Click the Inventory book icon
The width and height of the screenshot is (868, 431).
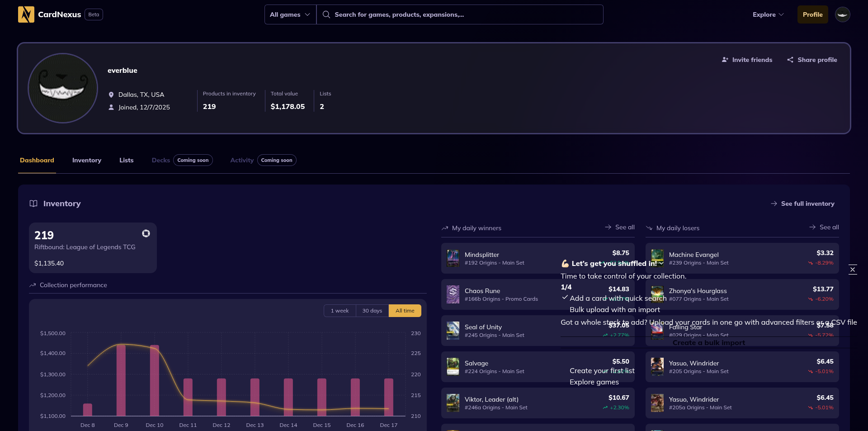coord(33,204)
